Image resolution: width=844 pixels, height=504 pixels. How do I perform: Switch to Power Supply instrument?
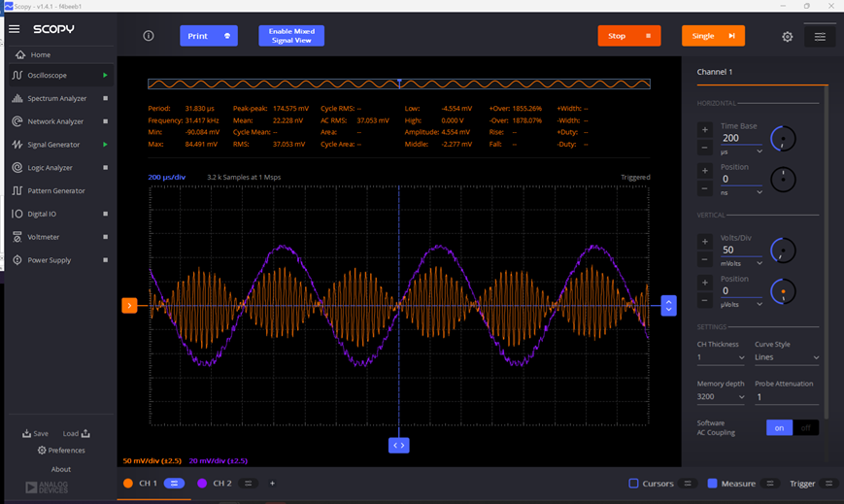click(49, 260)
